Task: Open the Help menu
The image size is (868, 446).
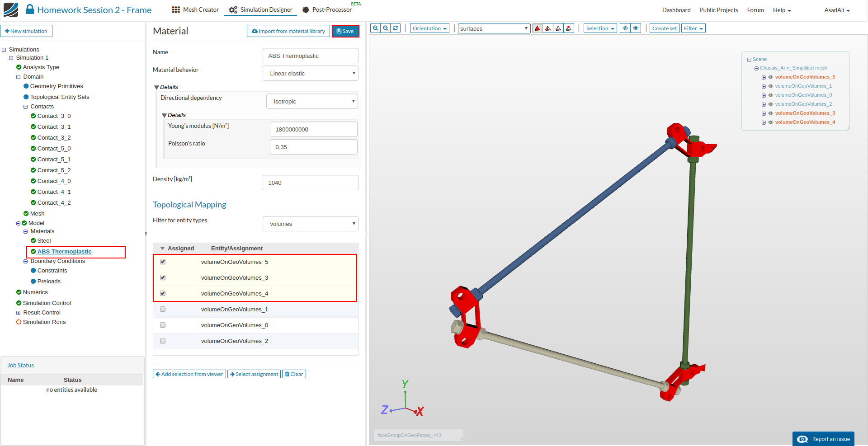Action: (x=782, y=10)
